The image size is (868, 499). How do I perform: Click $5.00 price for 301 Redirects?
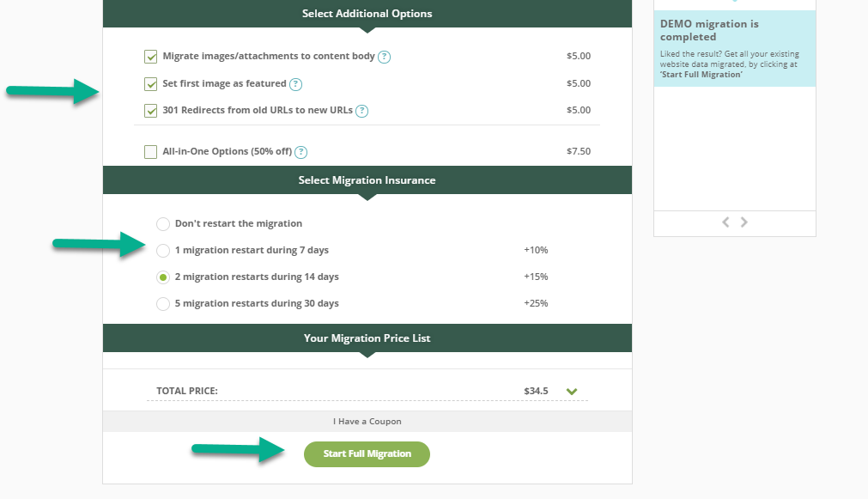pyautogui.click(x=579, y=110)
